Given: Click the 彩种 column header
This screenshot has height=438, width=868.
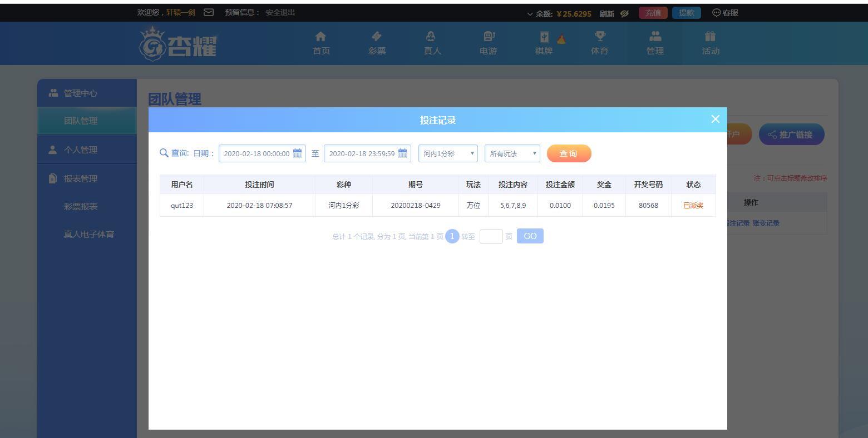Looking at the screenshot, I should 344,185.
